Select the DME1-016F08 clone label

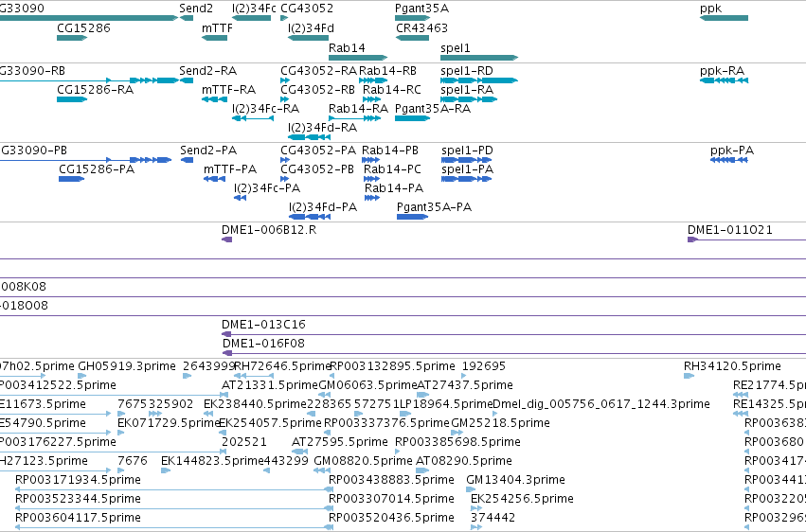[x=263, y=343]
